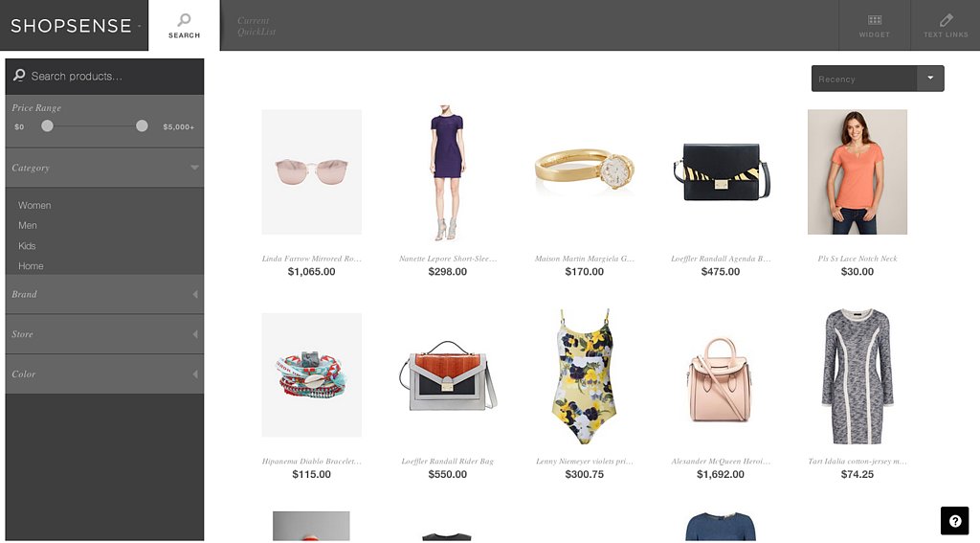The width and height of the screenshot is (980, 543).
Task: Open the Widget grid icon
Action: [x=875, y=20]
